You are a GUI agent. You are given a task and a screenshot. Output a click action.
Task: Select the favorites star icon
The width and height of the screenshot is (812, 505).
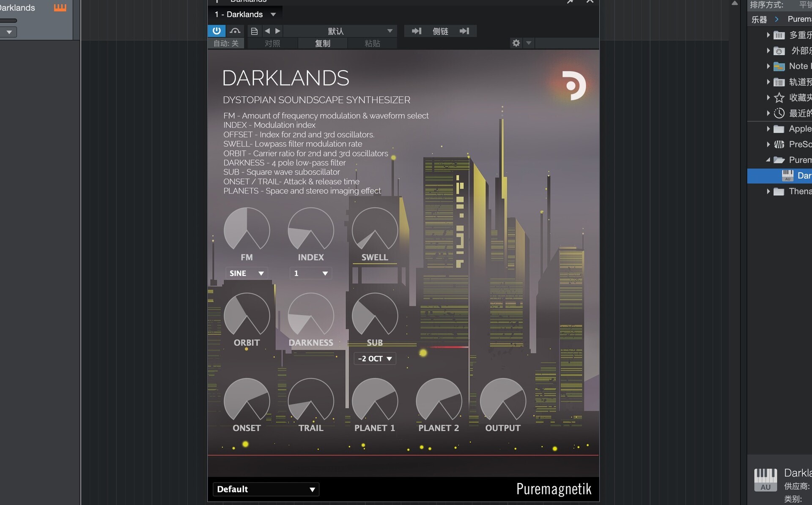tap(779, 98)
